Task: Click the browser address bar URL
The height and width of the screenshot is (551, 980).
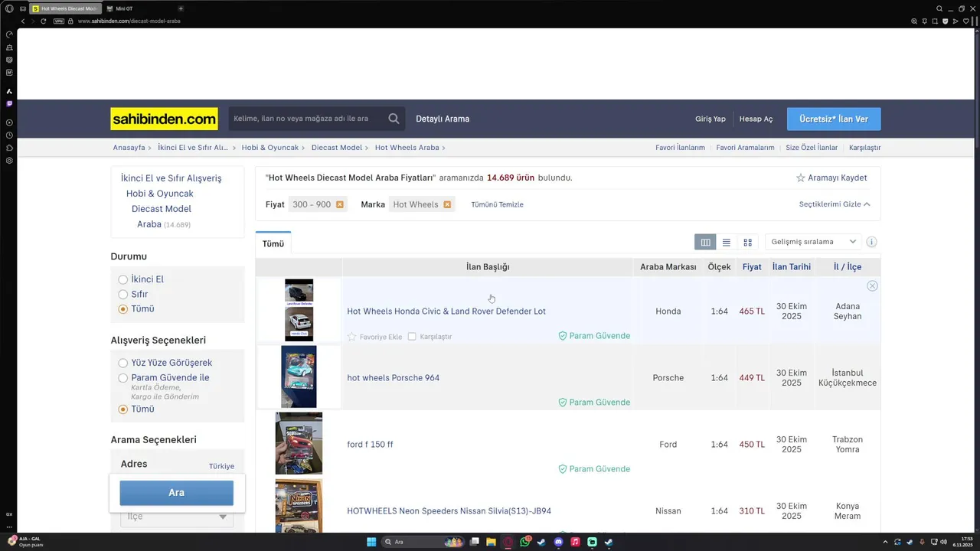Action: [129, 21]
